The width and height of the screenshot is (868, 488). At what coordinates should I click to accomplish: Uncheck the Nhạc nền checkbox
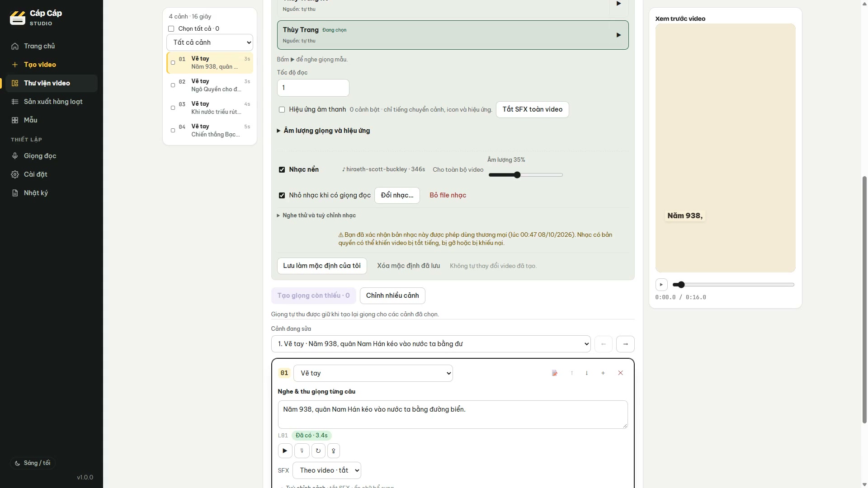(282, 170)
